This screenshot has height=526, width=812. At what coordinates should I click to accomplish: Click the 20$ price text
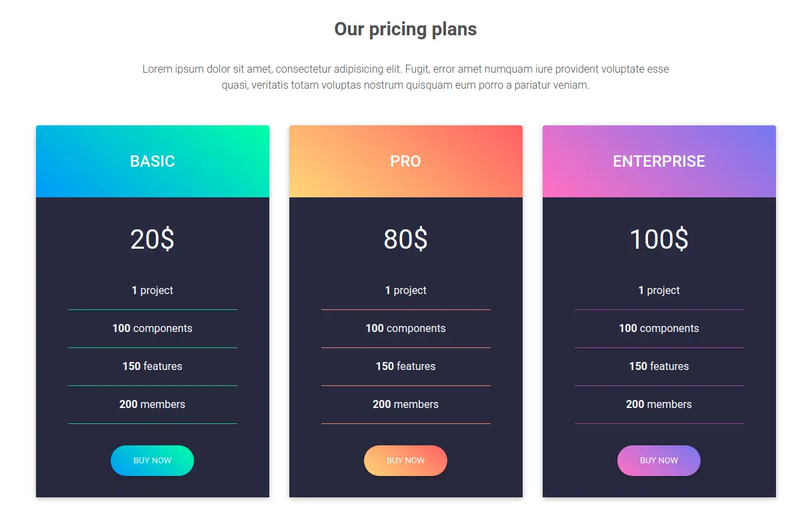153,239
